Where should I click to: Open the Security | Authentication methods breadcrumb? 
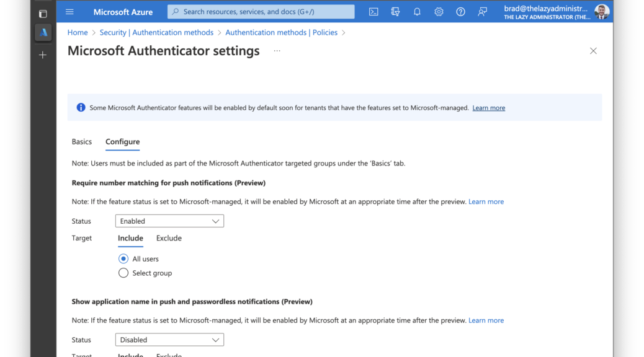click(x=156, y=32)
